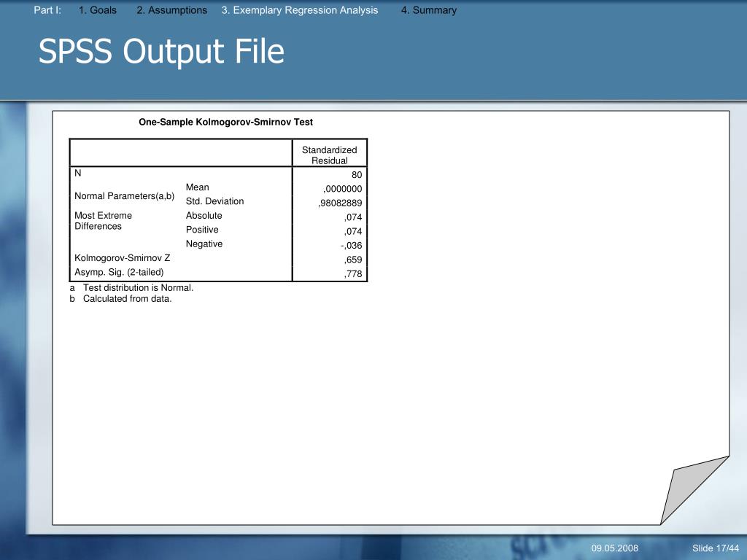Select the Positive value ,074
This screenshot has width=747, height=560.
[353, 232]
